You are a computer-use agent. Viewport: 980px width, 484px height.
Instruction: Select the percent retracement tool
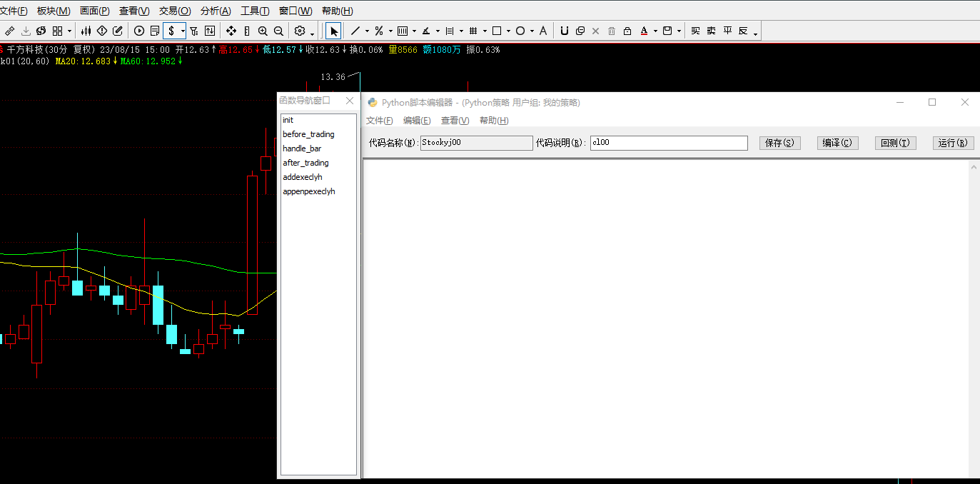379,31
